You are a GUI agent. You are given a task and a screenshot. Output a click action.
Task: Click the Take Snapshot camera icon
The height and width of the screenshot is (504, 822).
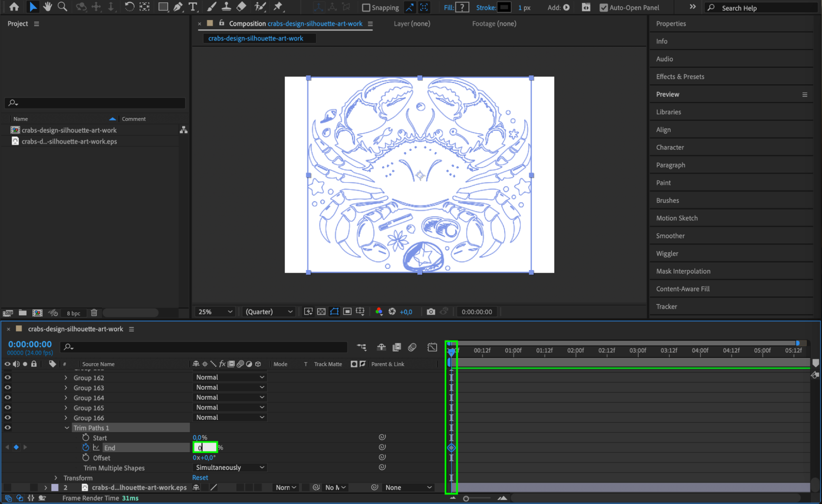(431, 312)
